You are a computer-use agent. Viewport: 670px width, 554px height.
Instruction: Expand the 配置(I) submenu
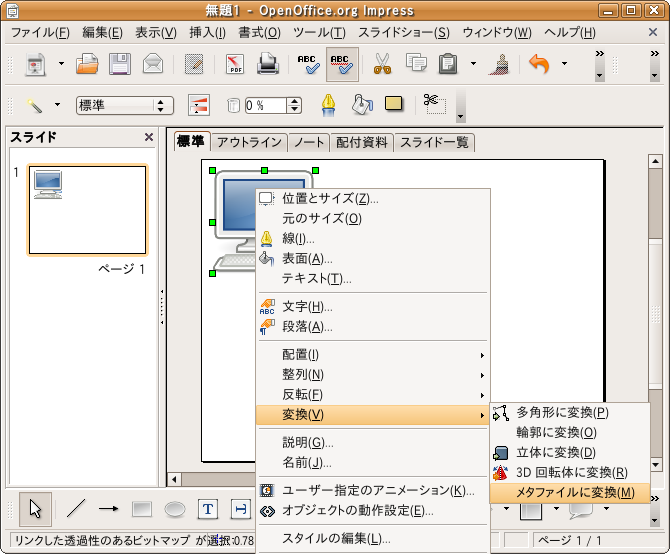click(373, 355)
